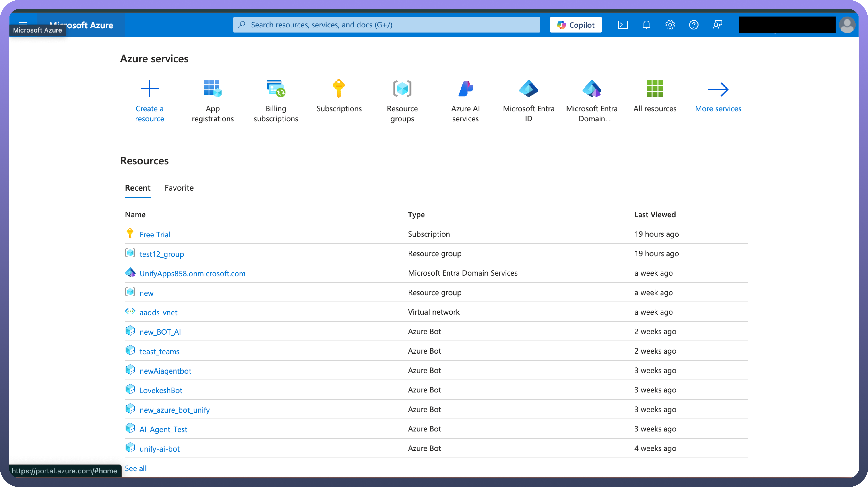868x487 pixels.
Task: Open the Cloud Shell terminal icon
Action: 623,25
